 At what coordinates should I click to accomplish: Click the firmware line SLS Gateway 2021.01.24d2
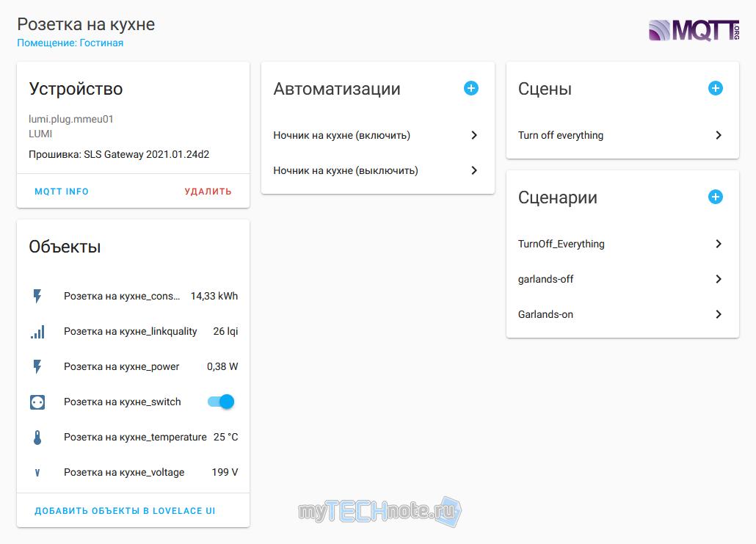point(119,154)
